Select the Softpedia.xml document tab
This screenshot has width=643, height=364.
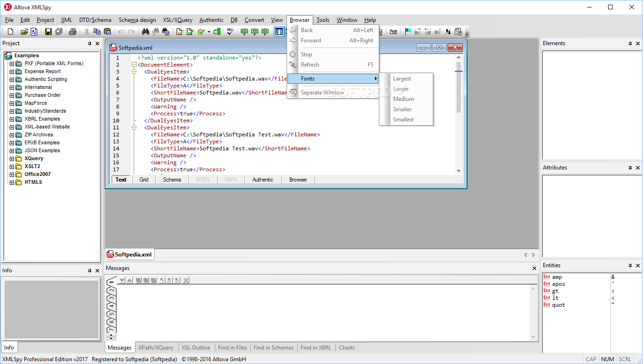pos(130,255)
